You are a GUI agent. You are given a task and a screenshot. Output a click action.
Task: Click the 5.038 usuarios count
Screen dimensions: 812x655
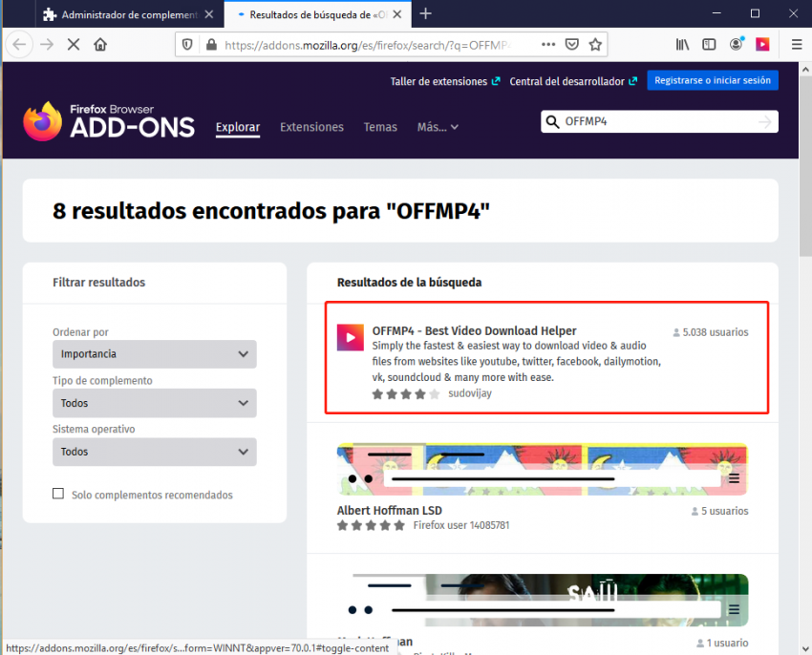point(711,332)
